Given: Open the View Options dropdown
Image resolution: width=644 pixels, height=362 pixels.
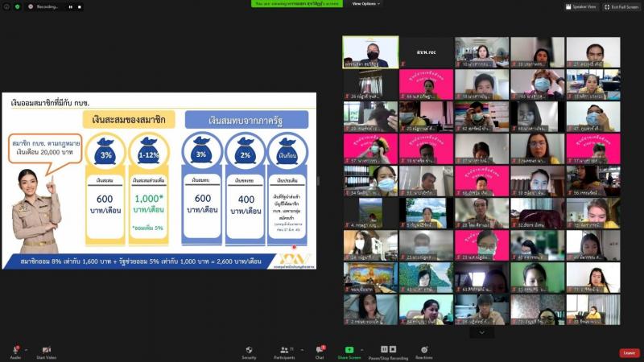Looking at the screenshot, I should (365, 4).
